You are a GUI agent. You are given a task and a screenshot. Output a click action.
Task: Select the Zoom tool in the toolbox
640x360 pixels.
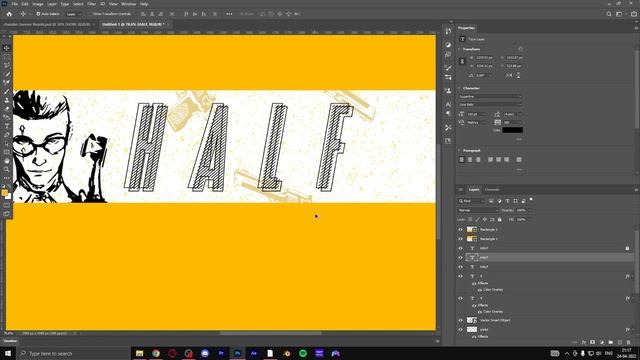tap(7, 169)
